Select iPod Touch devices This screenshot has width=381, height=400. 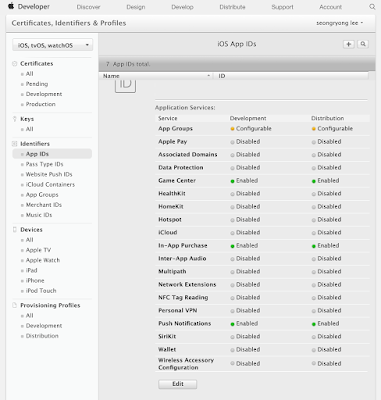(x=41, y=291)
